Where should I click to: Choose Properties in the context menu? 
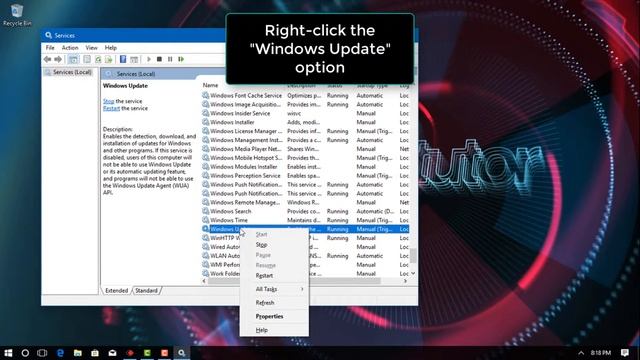click(273, 316)
